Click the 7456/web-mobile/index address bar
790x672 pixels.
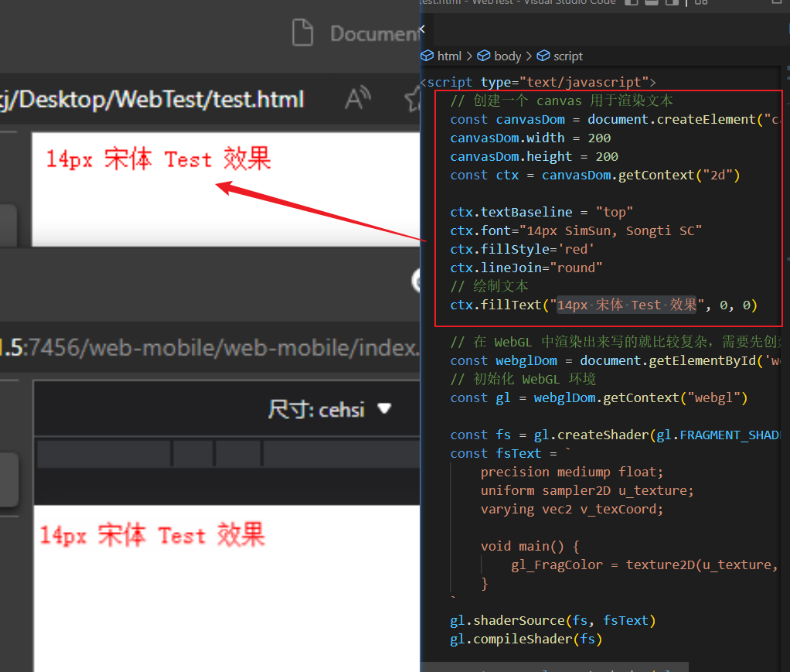[x=209, y=347]
